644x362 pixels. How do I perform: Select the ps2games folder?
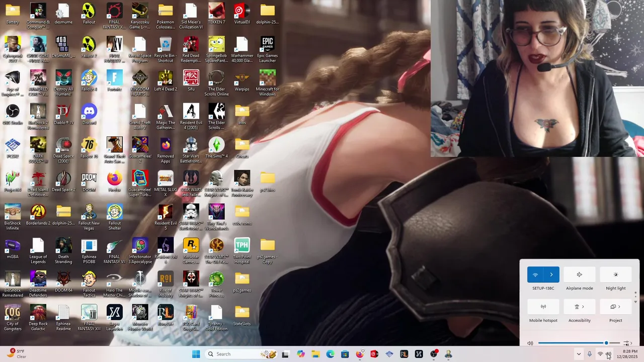coord(242,282)
